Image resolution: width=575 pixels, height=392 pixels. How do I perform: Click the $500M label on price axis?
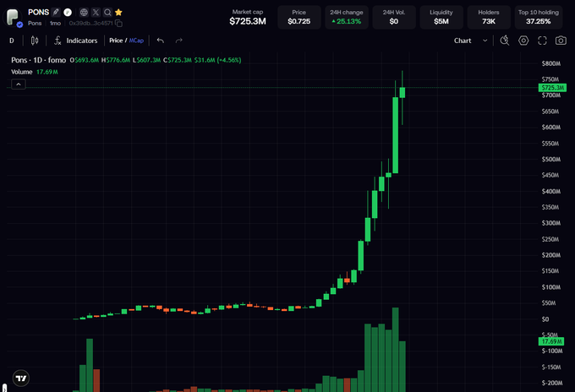[551, 160]
